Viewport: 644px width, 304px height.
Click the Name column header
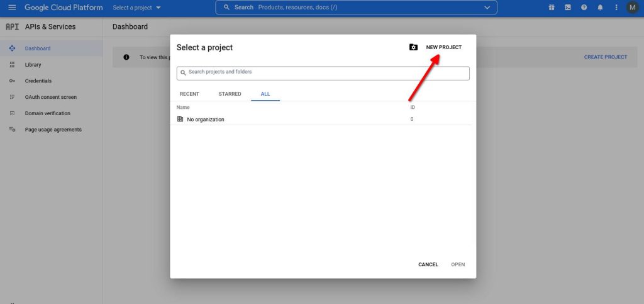(x=183, y=107)
